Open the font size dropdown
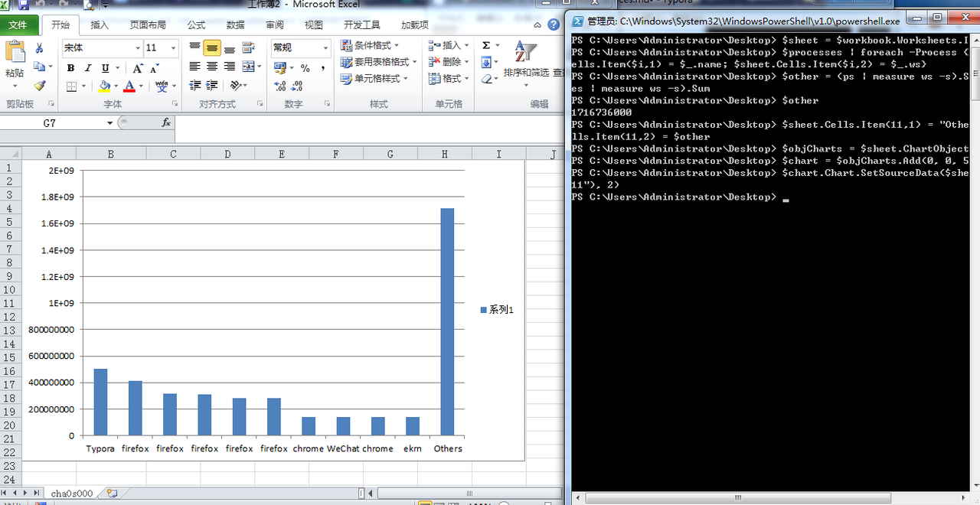The image size is (980, 505). 173,47
